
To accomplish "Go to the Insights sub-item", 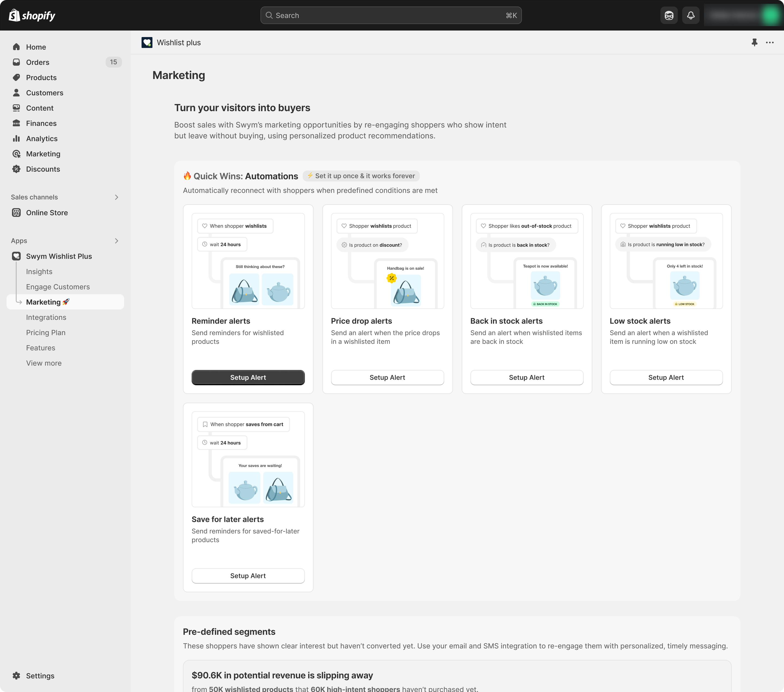I will click(39, 271).
